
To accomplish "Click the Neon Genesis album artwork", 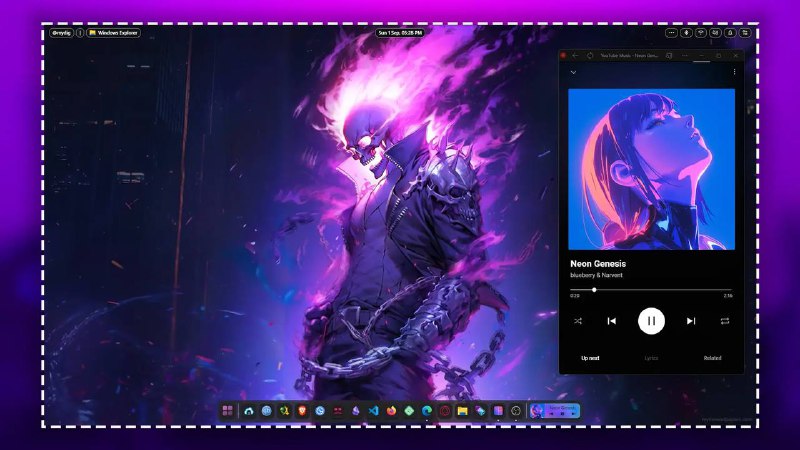I will pos(652,169).
